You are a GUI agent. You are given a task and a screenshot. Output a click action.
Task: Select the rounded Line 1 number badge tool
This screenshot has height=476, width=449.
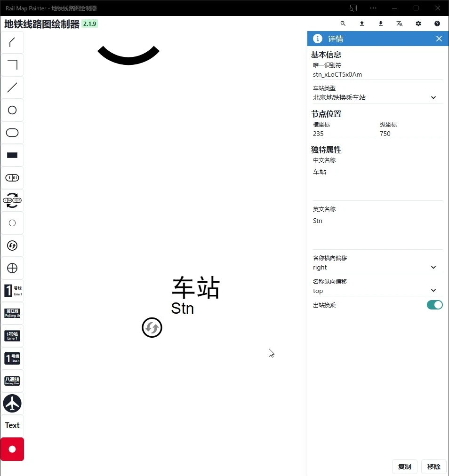pyautogui.click(x=12, y=358)
